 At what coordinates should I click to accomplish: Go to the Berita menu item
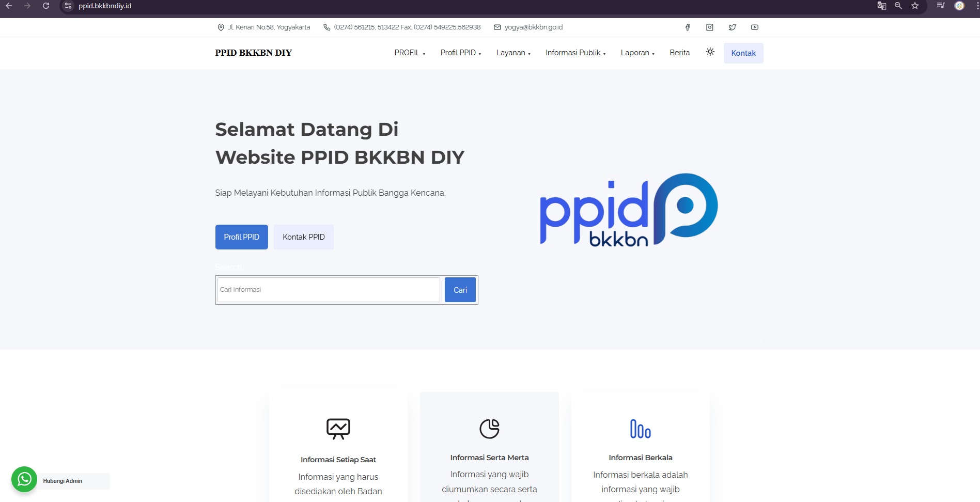tap(680, 53)
